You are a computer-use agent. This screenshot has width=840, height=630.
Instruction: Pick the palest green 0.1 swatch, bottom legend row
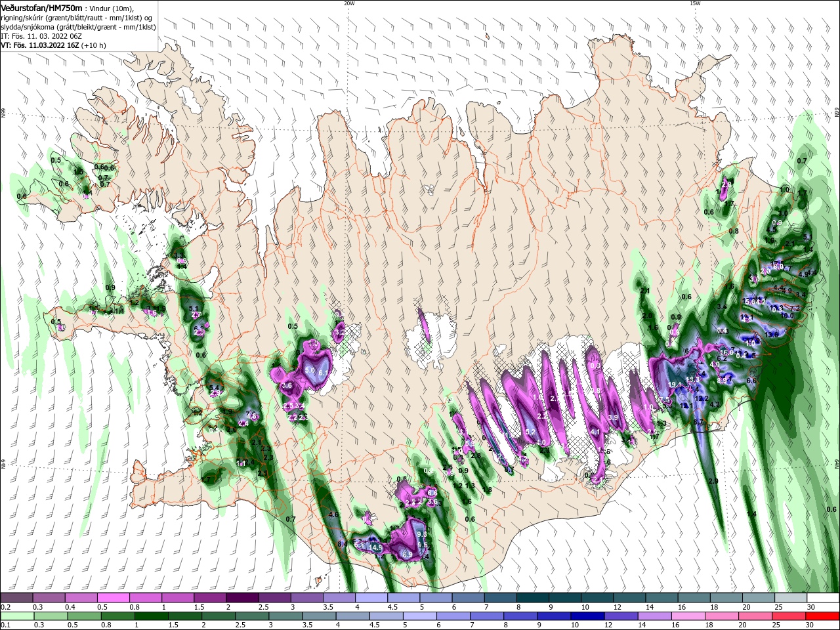coord(18,616)
